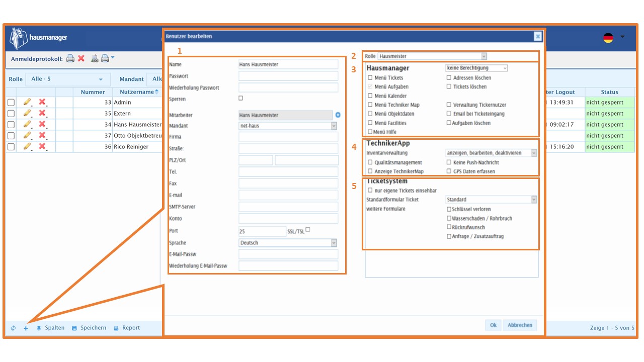Image resolution: width=644 pixels, height=362 pixels.
Task: Delete the Admin user with red X
Action: tap(42, 102)
